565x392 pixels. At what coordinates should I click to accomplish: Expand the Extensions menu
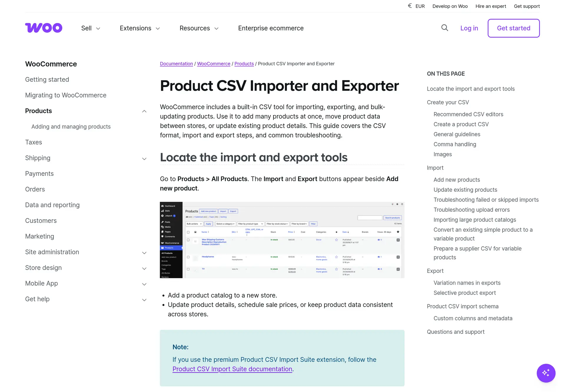pos(140,28)
